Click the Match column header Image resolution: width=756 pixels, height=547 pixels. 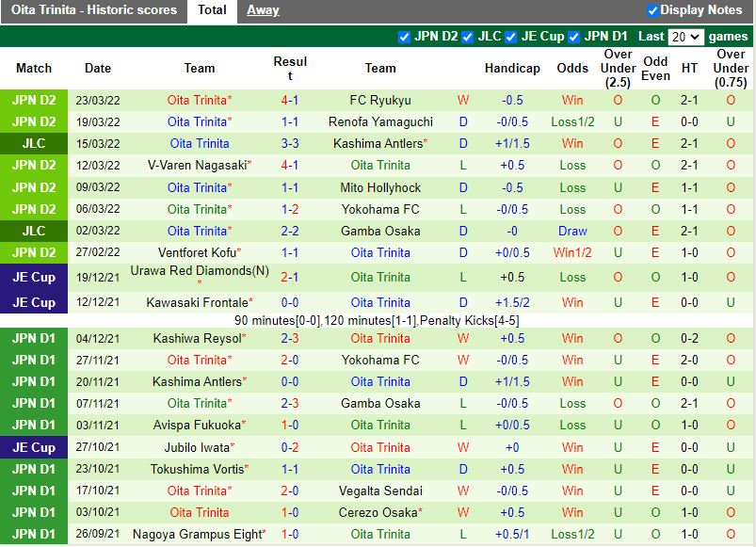(x=34, y=68)
